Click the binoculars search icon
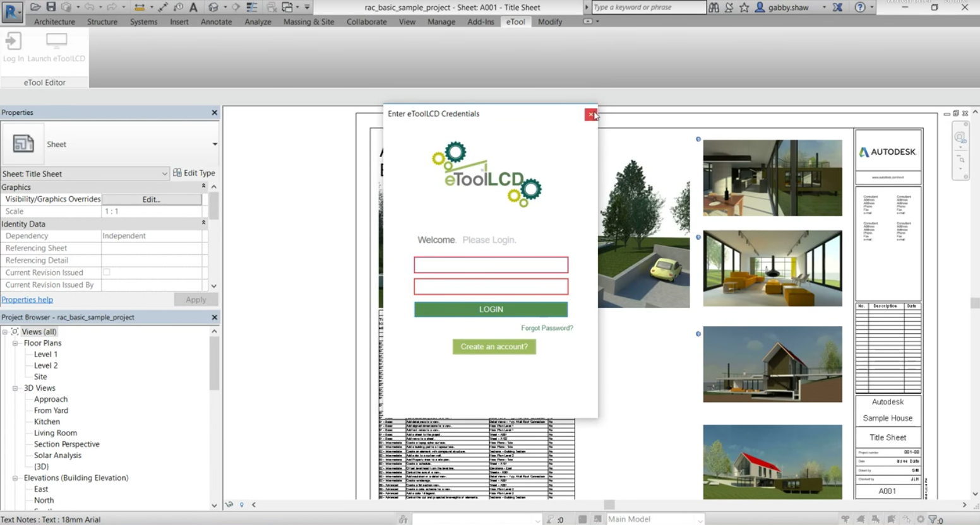This screenshot has height=525, width=980. tap(714, 7)
